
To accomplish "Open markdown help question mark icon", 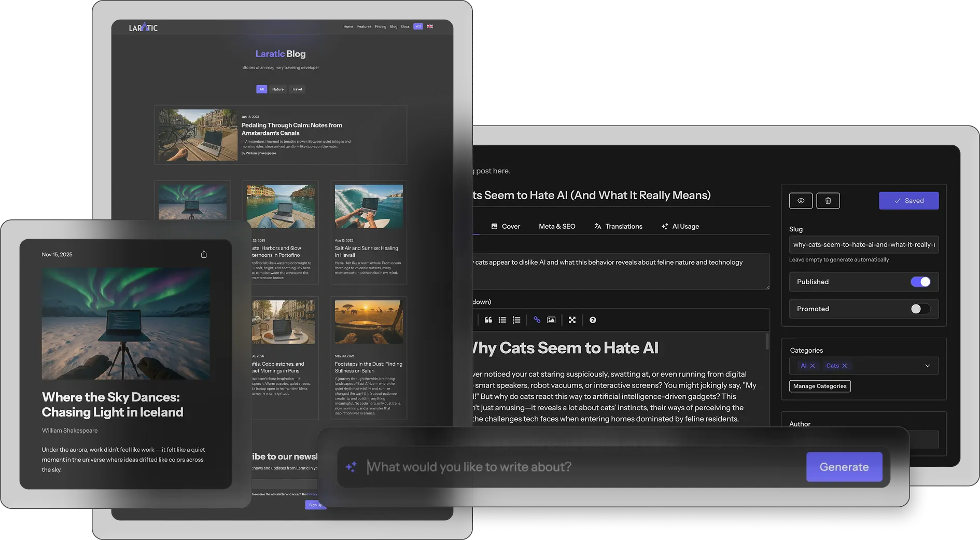I will 593,320.
